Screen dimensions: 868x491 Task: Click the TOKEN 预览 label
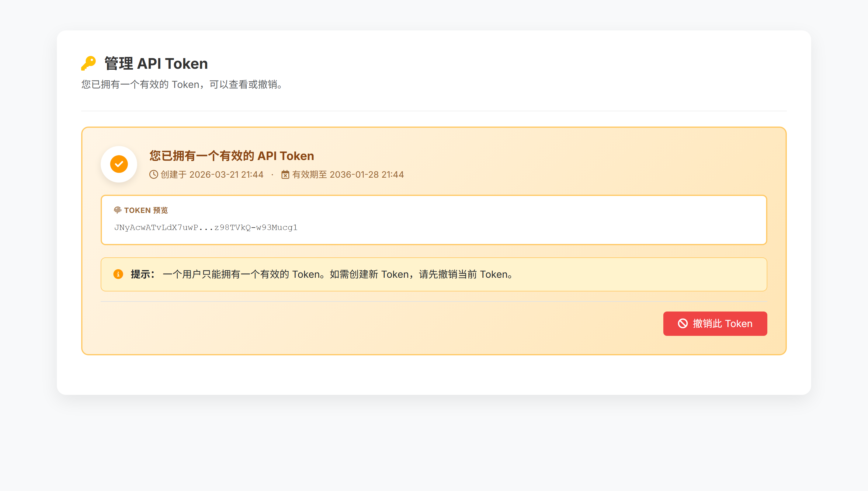click(x=147, y=210)
